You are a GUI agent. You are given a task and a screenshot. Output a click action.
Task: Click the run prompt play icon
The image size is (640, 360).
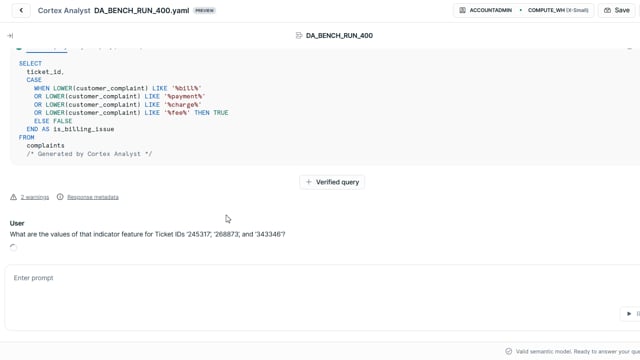[629, 313]
